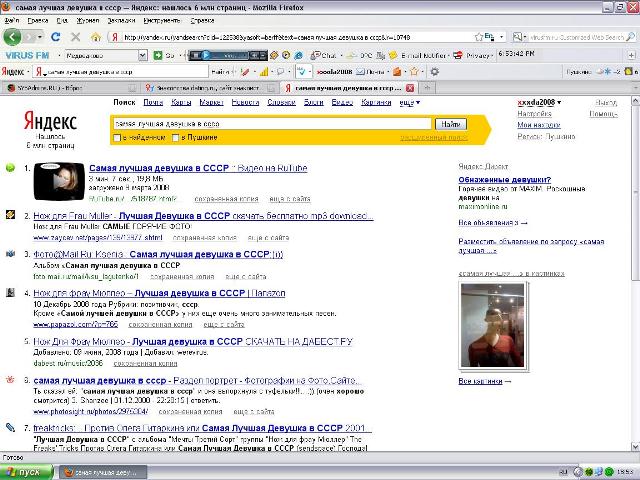Focus the Yandex page search input field
The height and width of the screenshot is (480, 640).
272,124
